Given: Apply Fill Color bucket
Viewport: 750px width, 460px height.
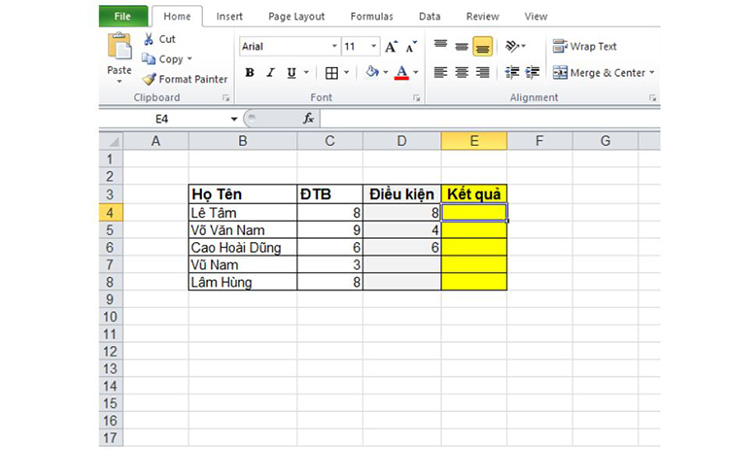Looking at the screenshot, I should [372, 72].
